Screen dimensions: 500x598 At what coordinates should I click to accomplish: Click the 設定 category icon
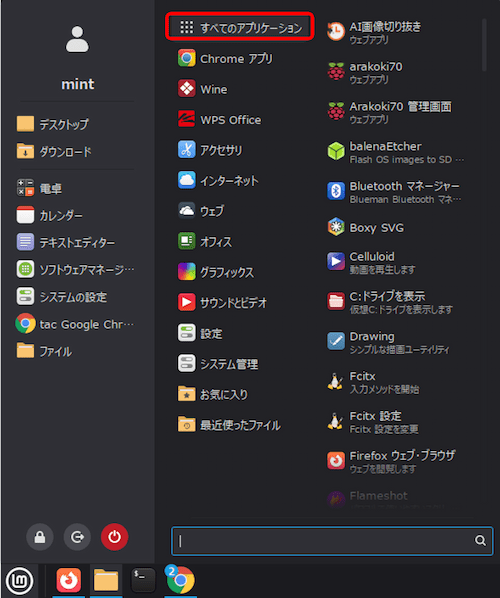click(x=186, y=333)
